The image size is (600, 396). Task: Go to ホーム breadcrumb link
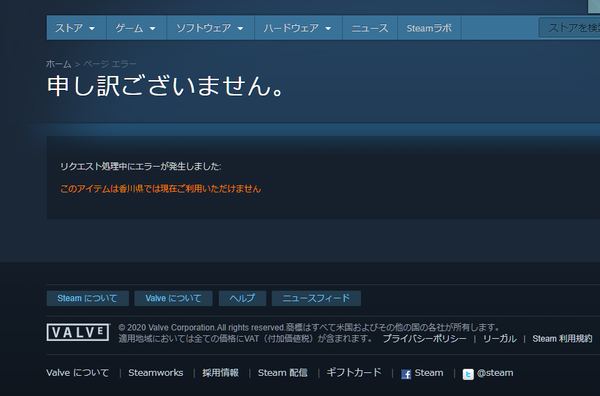[x=59, y=64]
